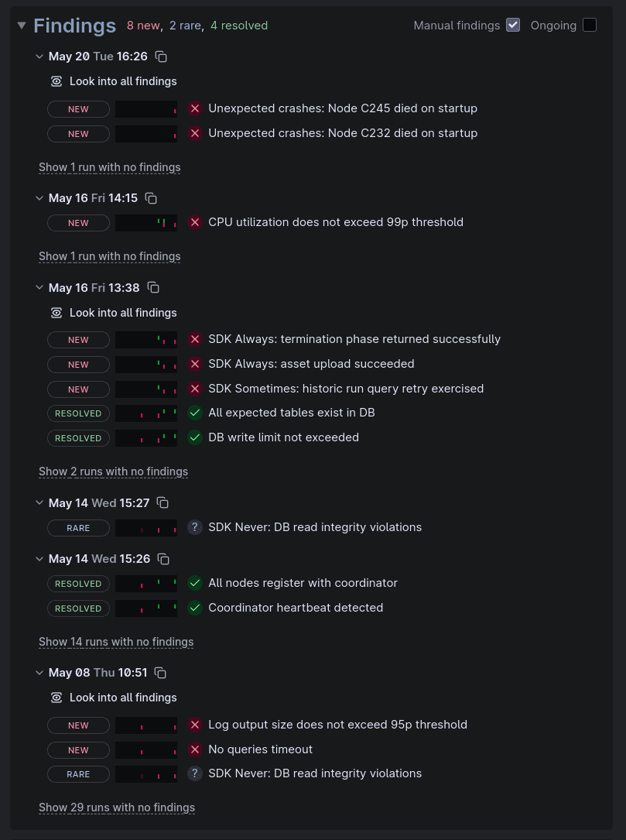Click RESOLVED badge for Coordinator heartbeat detected
This screenshot has width=626, height=840.
[78, 609]
